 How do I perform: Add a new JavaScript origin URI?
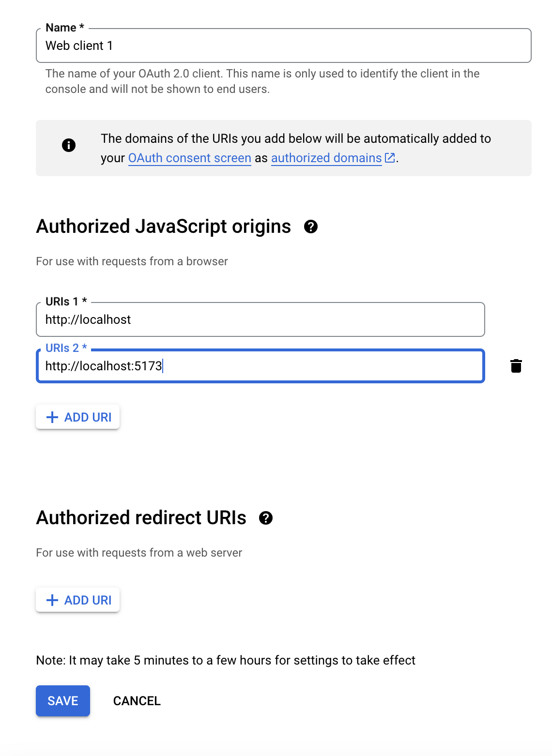pyautogui.click(x=77, y=417)
